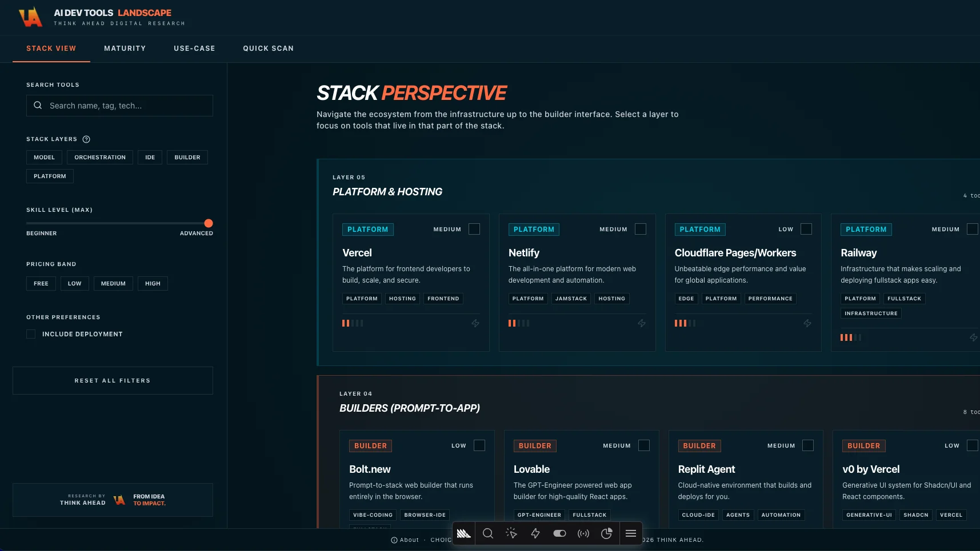This screenshot has width=980, height=551.
Task: Open the Quick Scan tab
Action: click(x=268, y=49)
